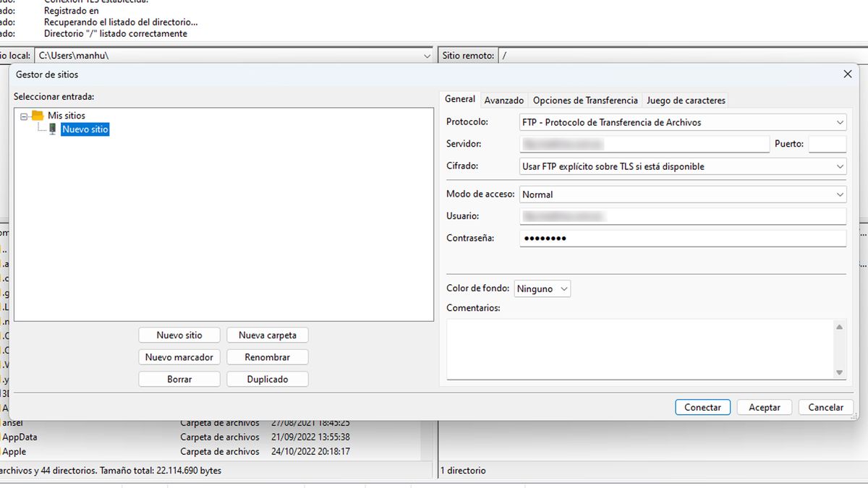Open the Protocolo dropdown
Image resolution: width=868 pixels, height=488 pixels.
840,121
